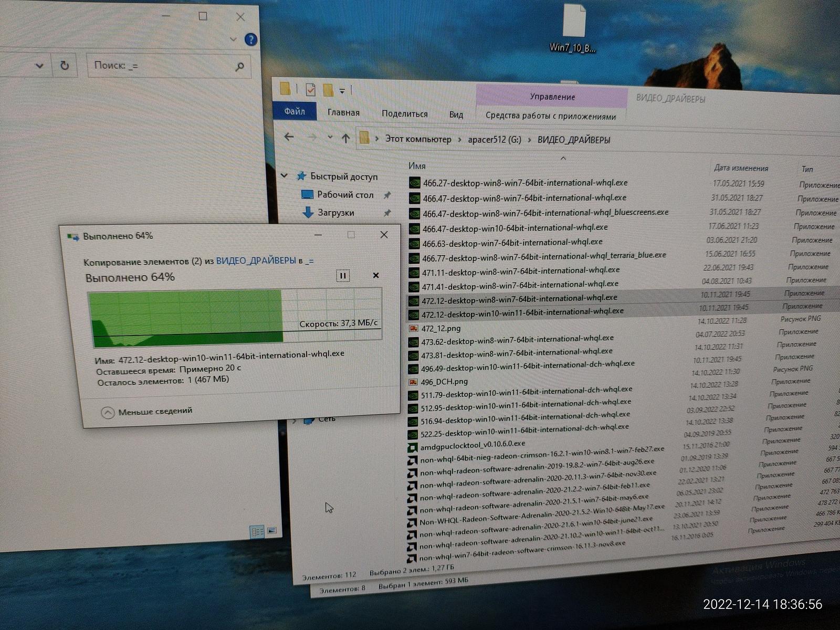Click apacer512 (G:) in address path
This screenshot has height=630, width=840.
[x=494, y=140]
